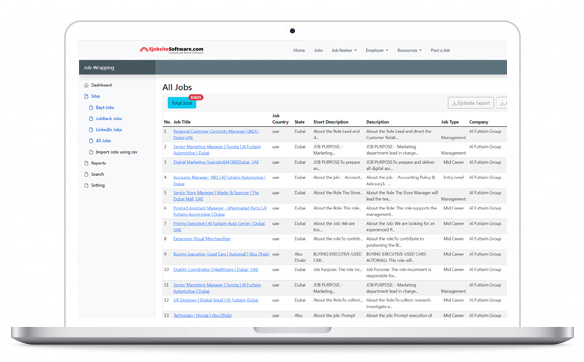The width and height of the screenshot is (584, 362).
Task: Open JobBank Jobs in the sidebar
Action: click(109, 119)
